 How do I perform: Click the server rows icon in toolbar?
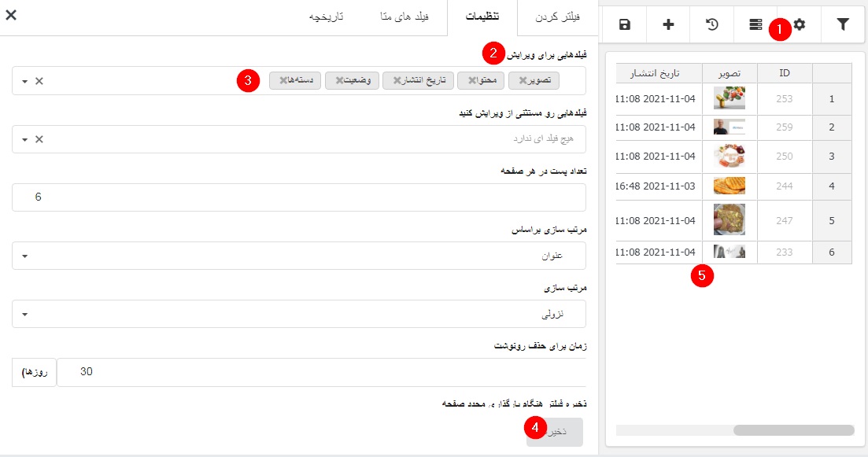755,25
